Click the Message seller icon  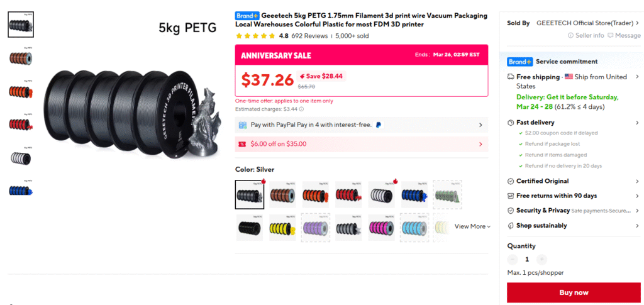(x=611, y=36)
